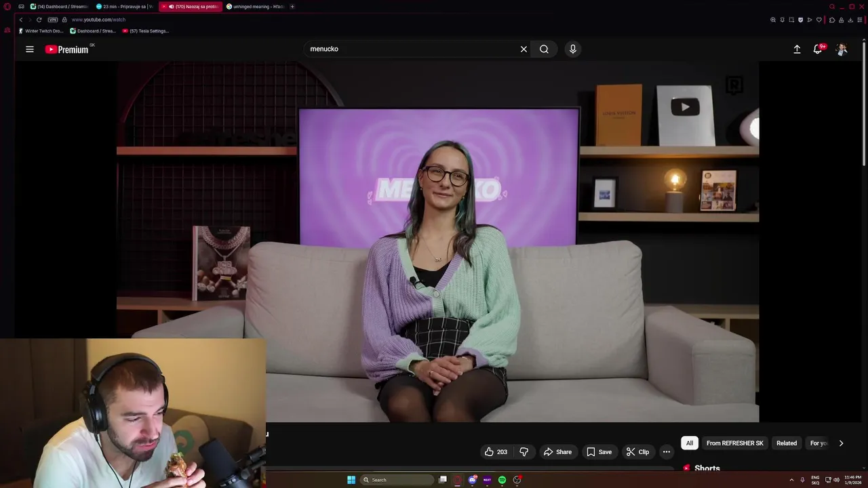Switch to the Dashboard / Streamlabs browser tab

[x=59, y=7]
